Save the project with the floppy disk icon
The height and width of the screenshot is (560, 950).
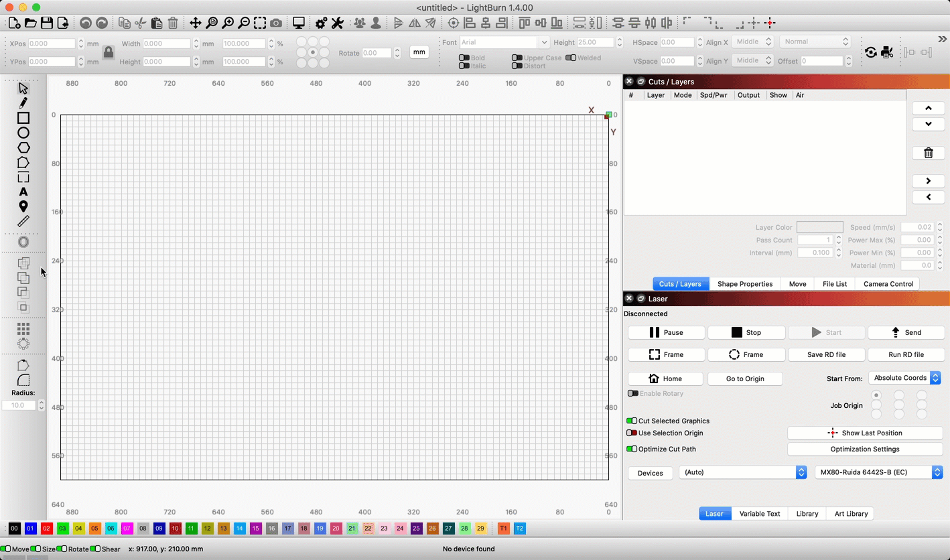(46, 23)
